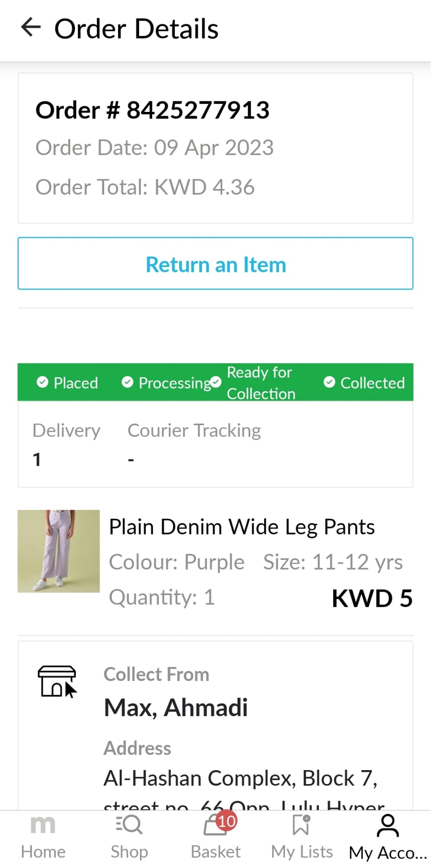Tap the Placed status checkmark
This screenshot has width=431, height=868.
pyautogui.click(x=42, y=382)
